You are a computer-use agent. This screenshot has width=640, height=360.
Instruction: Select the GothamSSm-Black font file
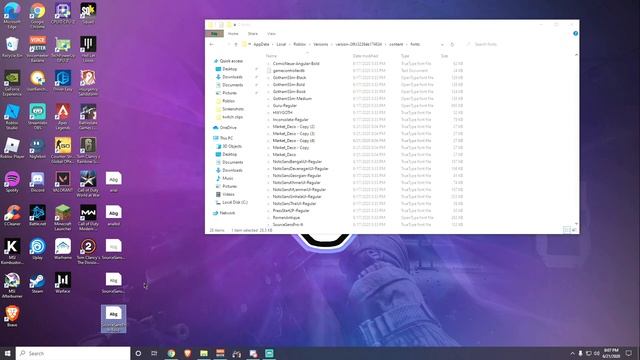pyautogui.click(x=289, y=78)
